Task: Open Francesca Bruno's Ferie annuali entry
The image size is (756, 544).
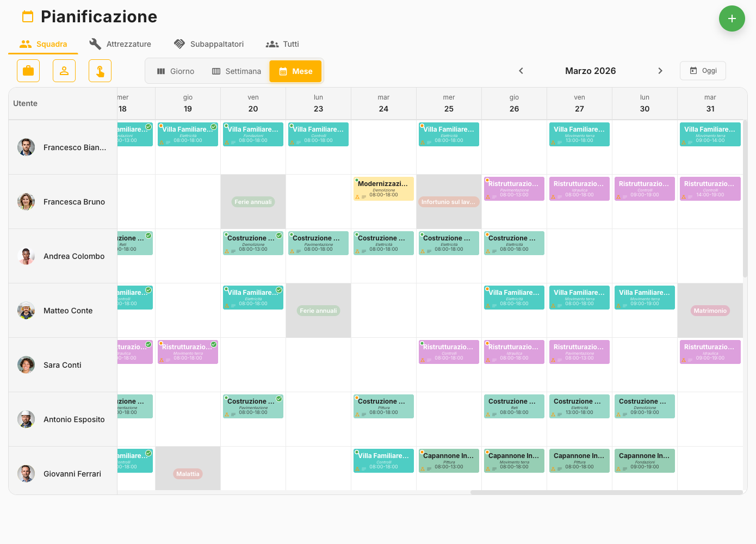Action: pos(253,202)
